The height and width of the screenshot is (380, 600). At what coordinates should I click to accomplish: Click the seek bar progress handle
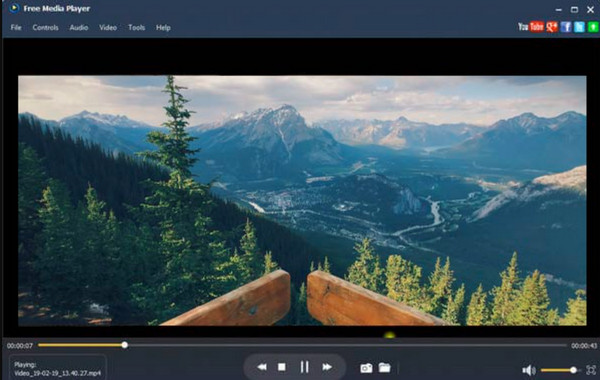(125, 345)
